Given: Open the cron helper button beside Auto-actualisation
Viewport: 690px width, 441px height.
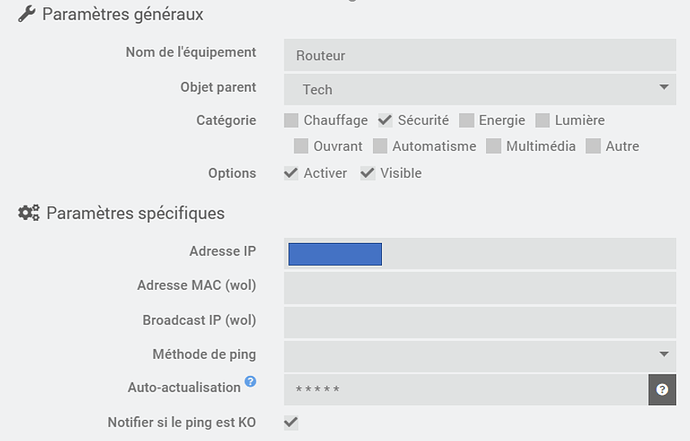Looking at the screenshot, I should (x=662, y=389).
